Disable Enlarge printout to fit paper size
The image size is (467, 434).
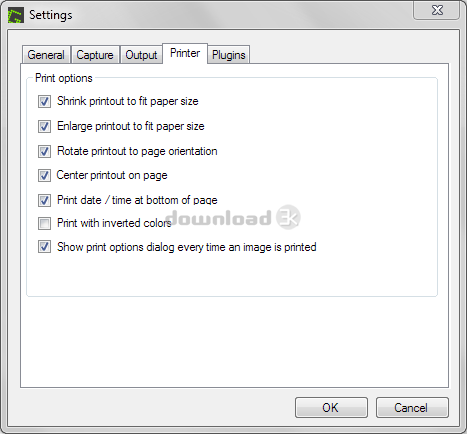coord(44,126)
